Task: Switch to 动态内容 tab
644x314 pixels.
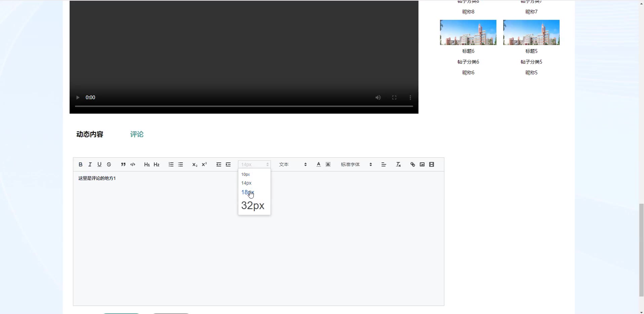Action: (90, 134)
